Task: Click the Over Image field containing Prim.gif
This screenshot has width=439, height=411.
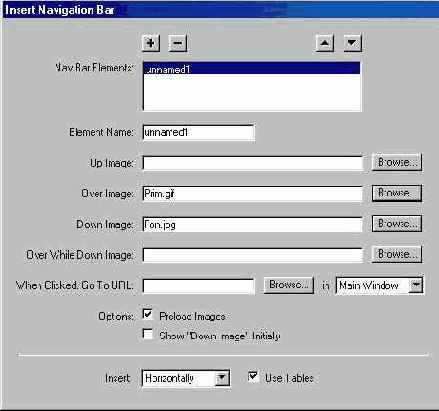Action: click(x=252, y=194)
